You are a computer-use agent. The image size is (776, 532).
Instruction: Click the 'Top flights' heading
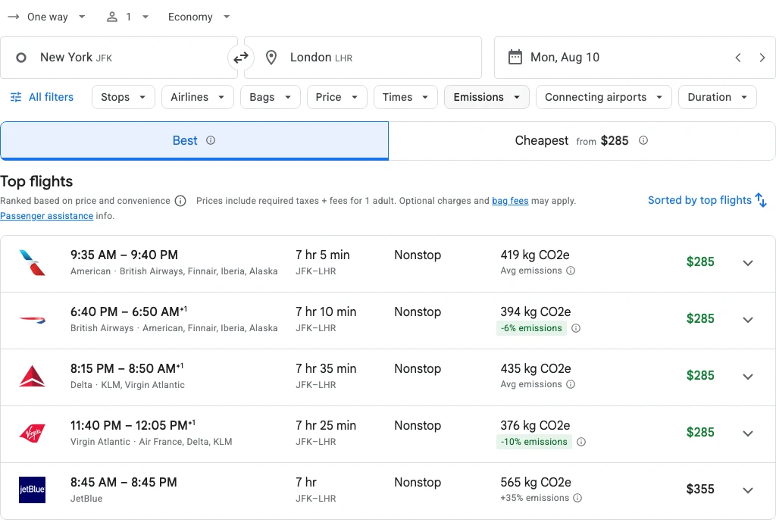click(x=36, y=182)
